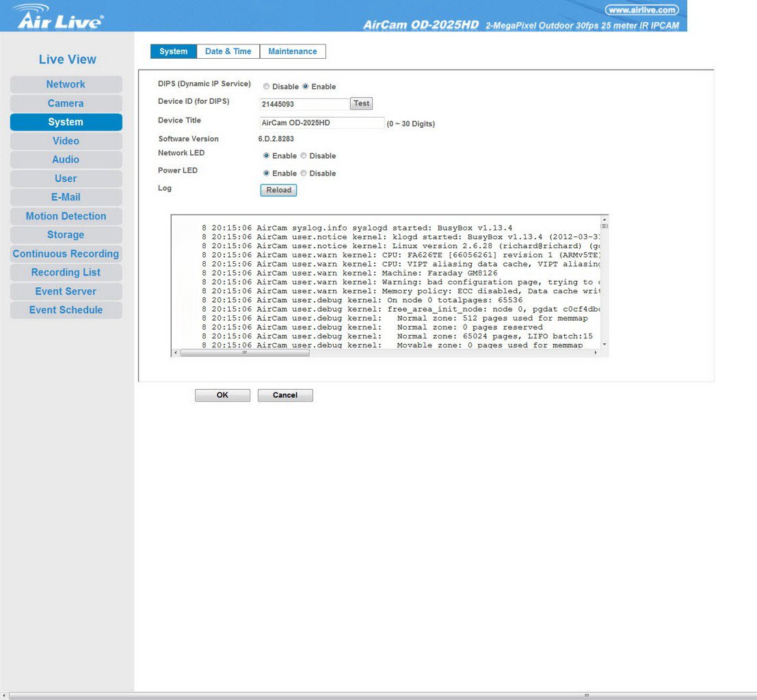Click the software version value 6.D.2.8283
This screenshot has height=700, width=757.
(x=276, y=139)
